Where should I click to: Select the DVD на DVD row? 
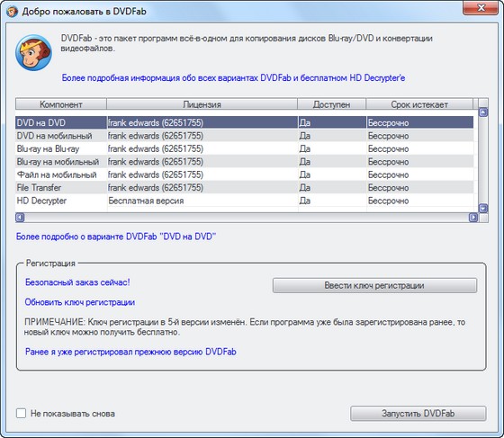click(x=244, y=122)
